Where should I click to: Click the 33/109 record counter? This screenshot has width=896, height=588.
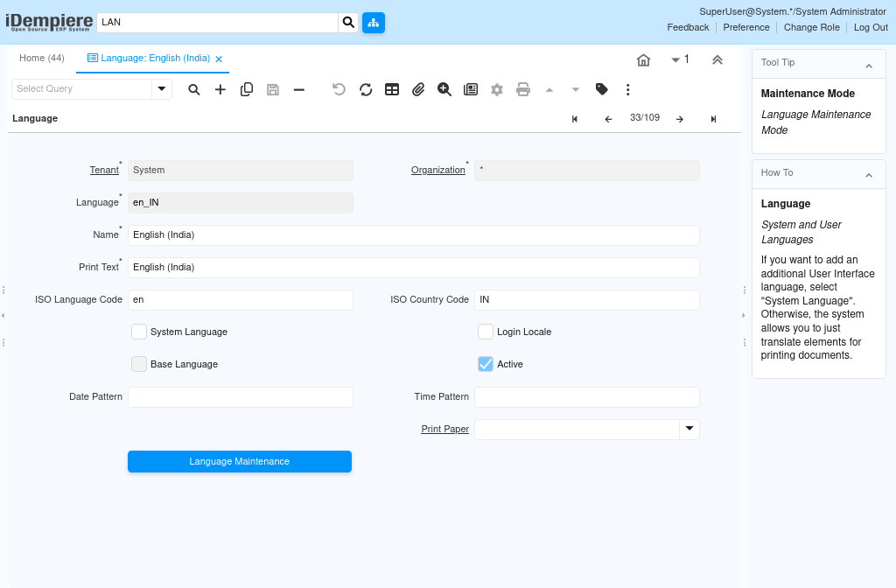(x=645, y=118)
